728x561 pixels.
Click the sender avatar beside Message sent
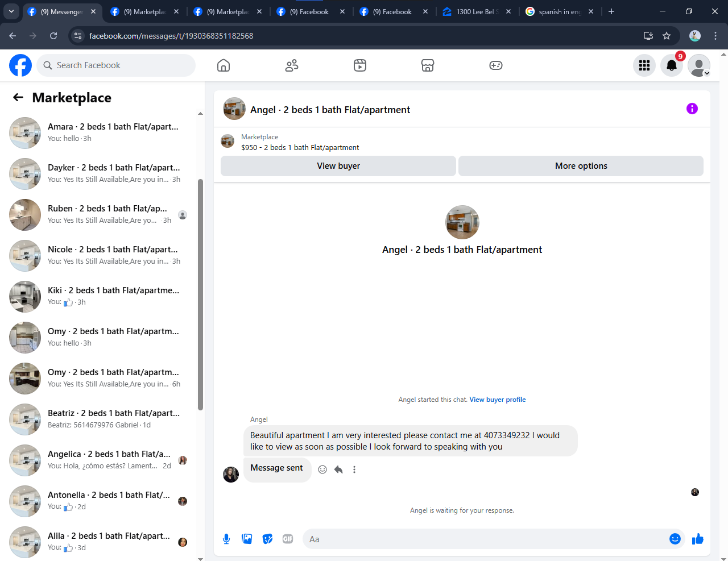[231, 475]
